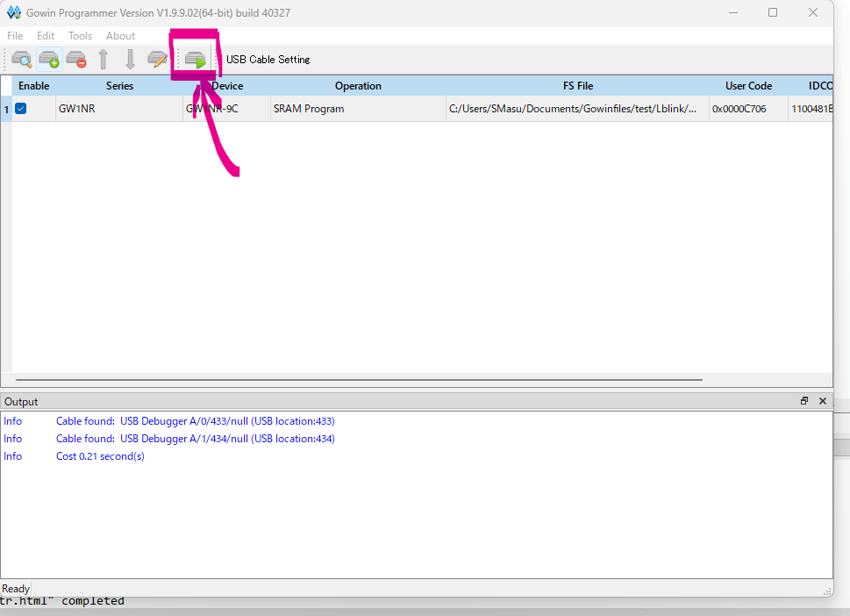Click the Gowin Programmer title bar logo
The image size is (850, 616).
tap(13, 12)
